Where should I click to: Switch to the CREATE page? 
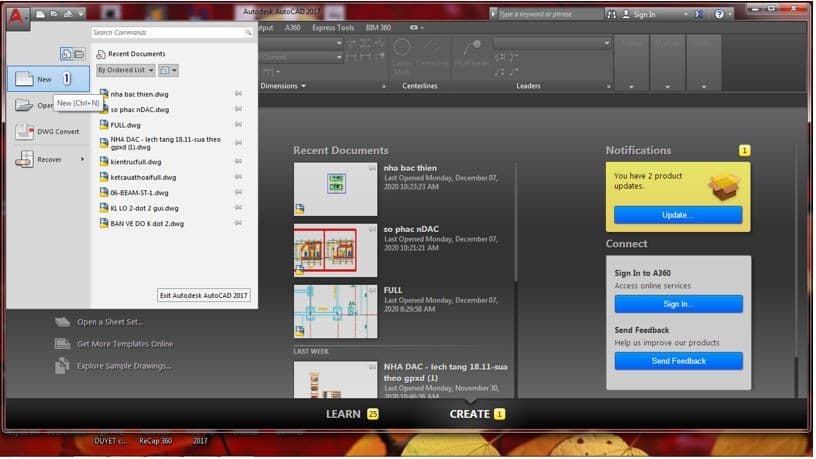[x=470, y=415]
